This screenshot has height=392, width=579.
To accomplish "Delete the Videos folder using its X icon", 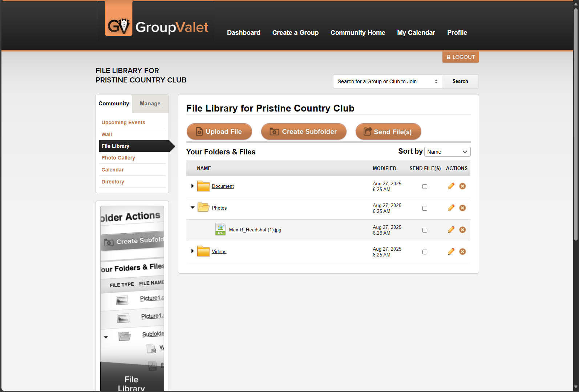I will click(462, 252).
